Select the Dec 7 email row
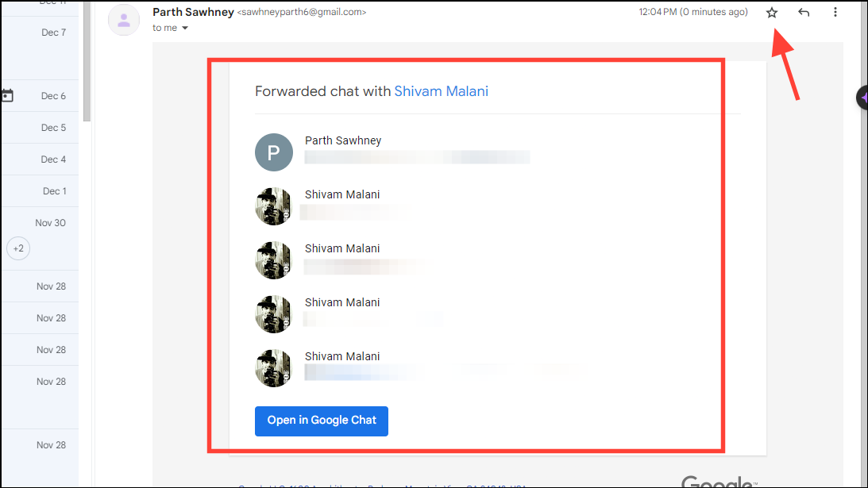868x488 pixels. point(40,48)
